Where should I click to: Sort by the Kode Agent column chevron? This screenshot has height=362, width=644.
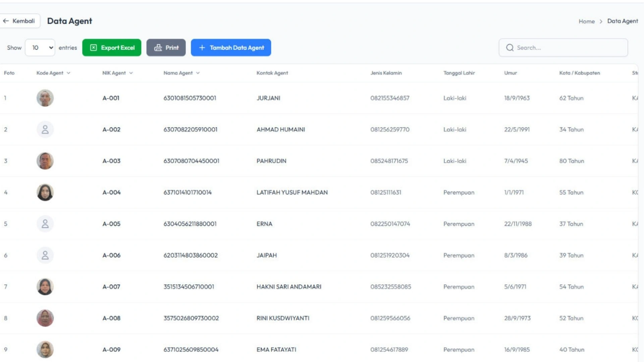tap(68, 73)
